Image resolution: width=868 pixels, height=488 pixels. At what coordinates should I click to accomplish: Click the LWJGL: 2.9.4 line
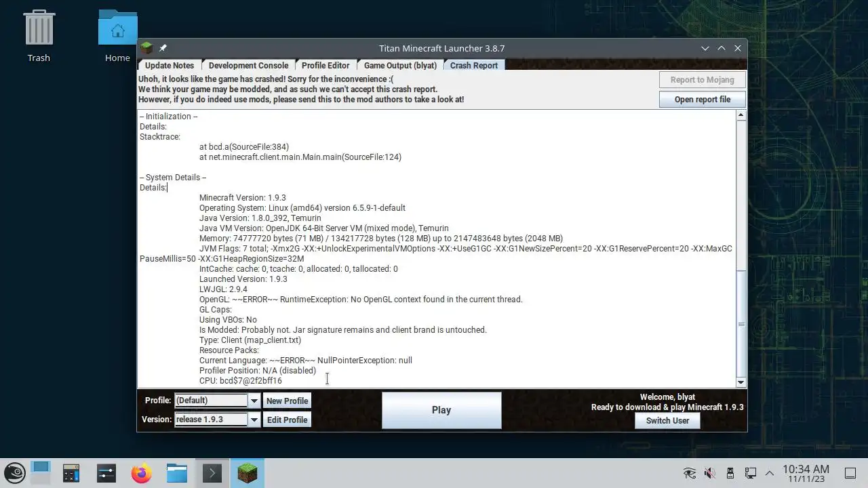223,289
